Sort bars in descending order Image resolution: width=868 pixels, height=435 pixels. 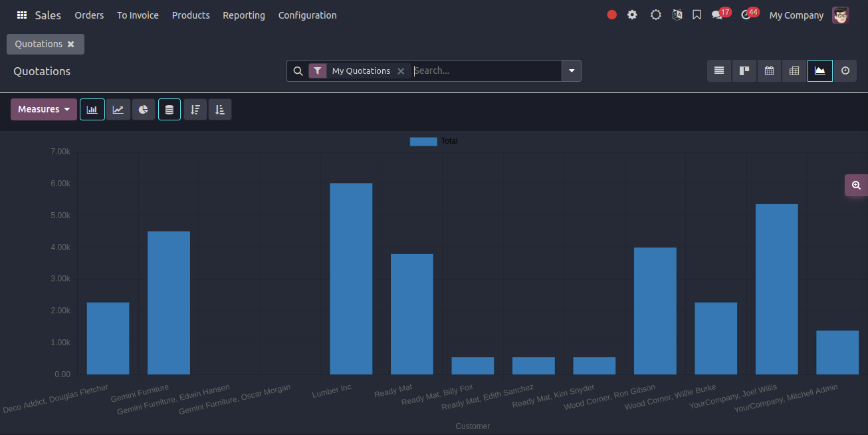coord(195,109)
